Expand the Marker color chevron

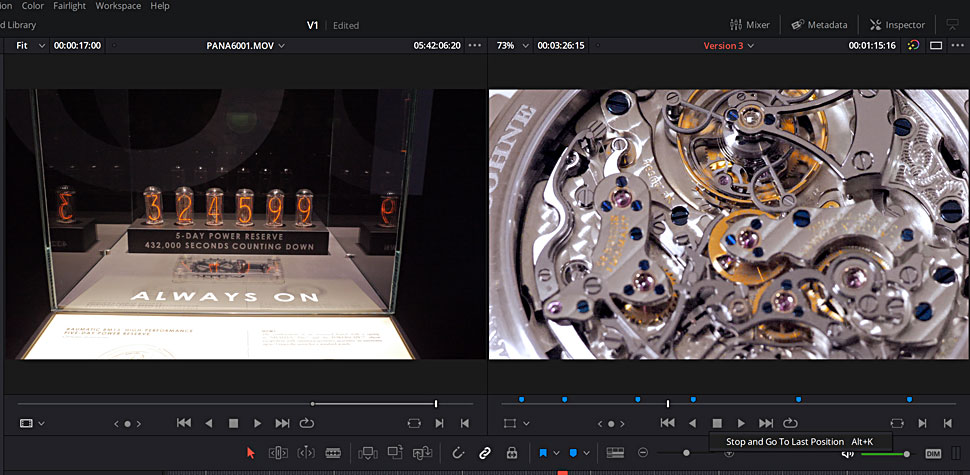(586, 453)
